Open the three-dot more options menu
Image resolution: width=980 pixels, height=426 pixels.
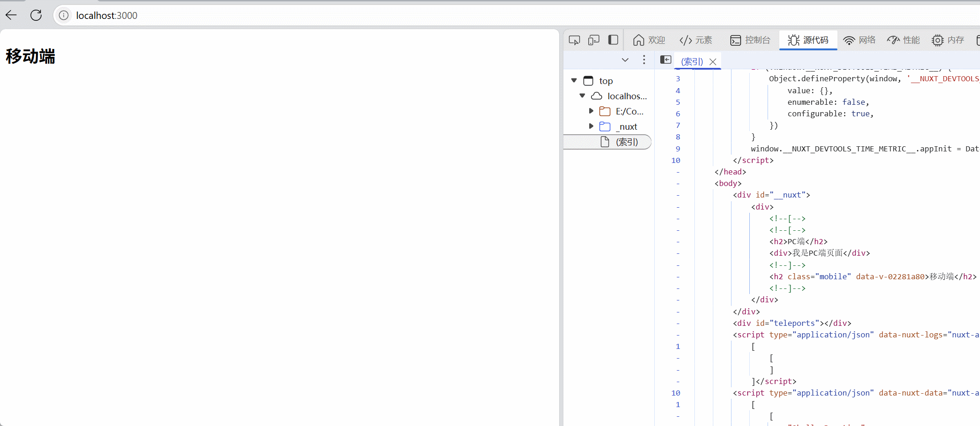point(644,60)
